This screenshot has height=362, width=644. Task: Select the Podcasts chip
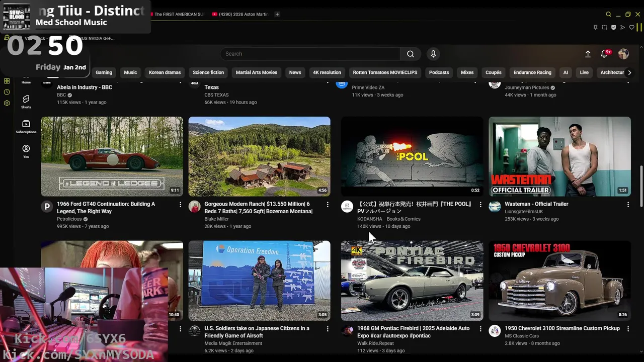point(439,72)
